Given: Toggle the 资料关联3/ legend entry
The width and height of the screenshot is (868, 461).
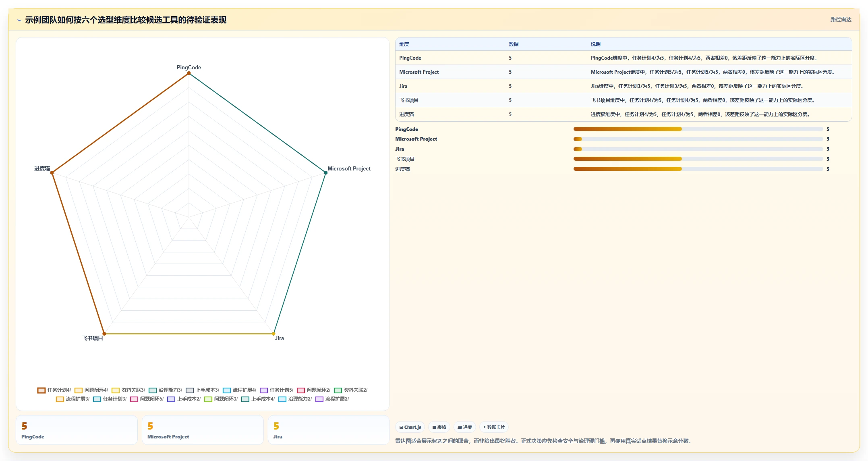Looking at the screenshot, I should click(128, 390).
